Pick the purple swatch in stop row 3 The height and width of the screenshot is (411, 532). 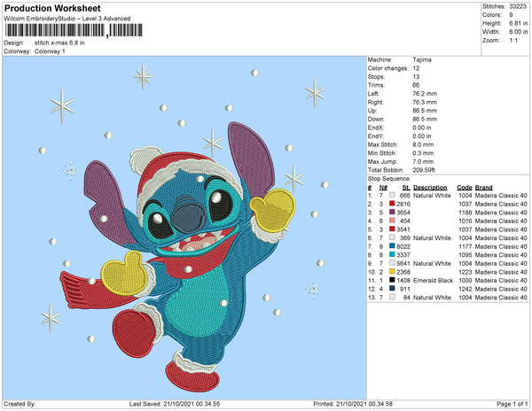392,213
